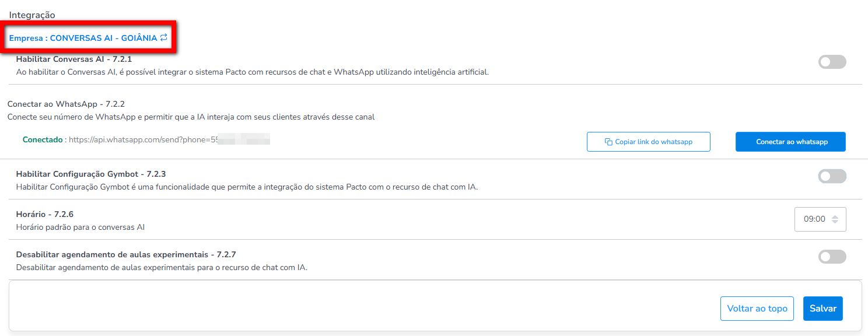Image resolution: width=868 pixels, height=336 pixels.
Task: Click the swap company icon beside GOIÂNIA
Action: 164,37
